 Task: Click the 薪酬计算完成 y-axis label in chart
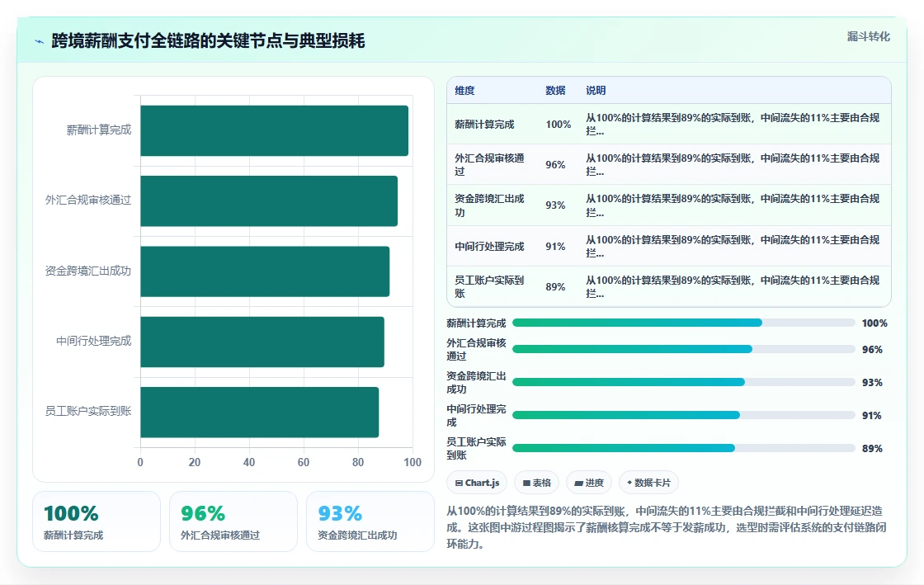(x=98, y=130)
